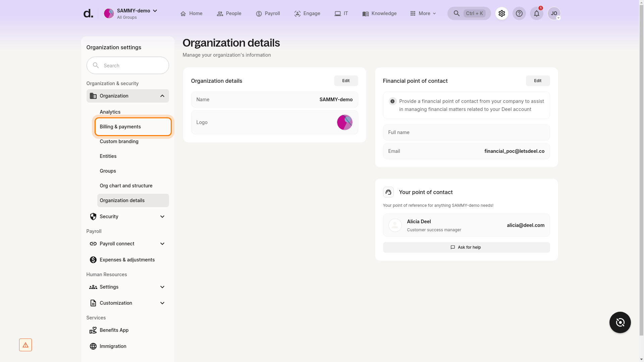
Task: Click the SAMMY-demo organization avatar in header
Action: pyautogui.click(x=109, y=13)
